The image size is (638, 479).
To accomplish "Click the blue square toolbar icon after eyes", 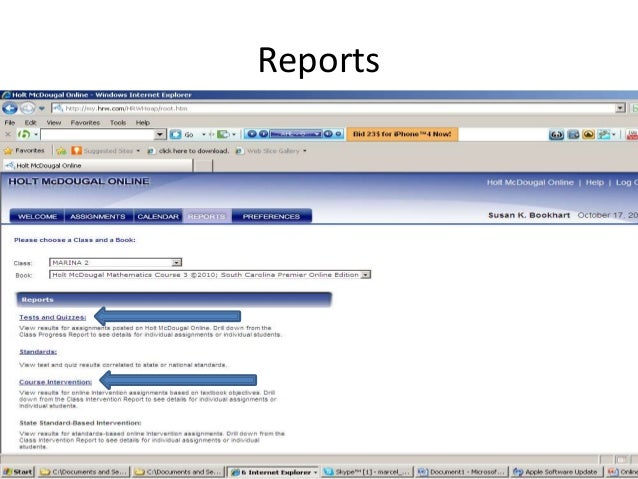I will click(x=573, y=134).
